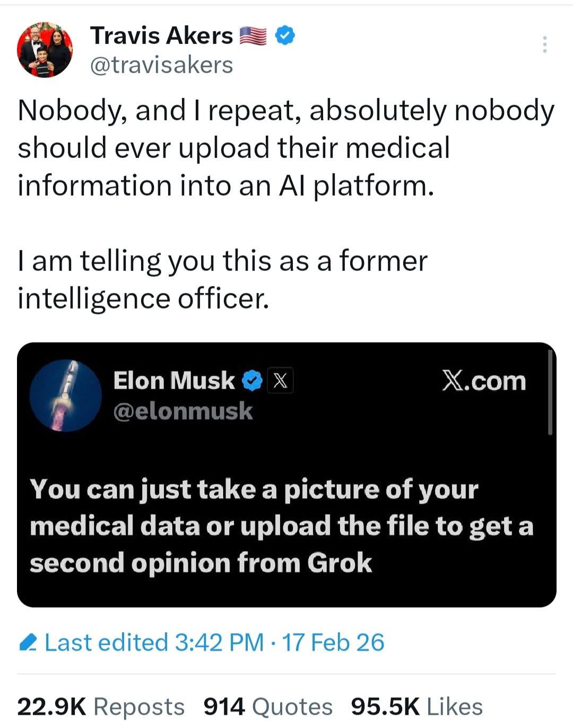Open the 914 Quotes list
The width and height of the screenshot is (573, 728).
pyautogui.click(x=268, y=707)
